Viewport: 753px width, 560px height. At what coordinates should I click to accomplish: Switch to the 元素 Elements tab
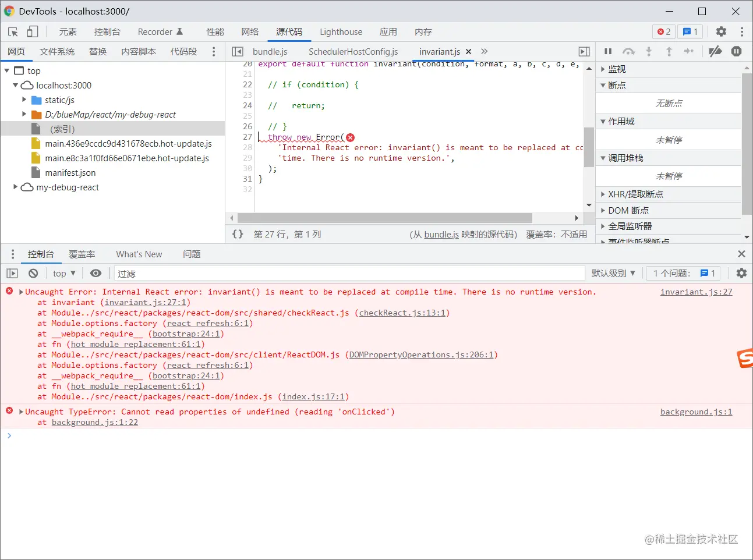coord(68,32)
